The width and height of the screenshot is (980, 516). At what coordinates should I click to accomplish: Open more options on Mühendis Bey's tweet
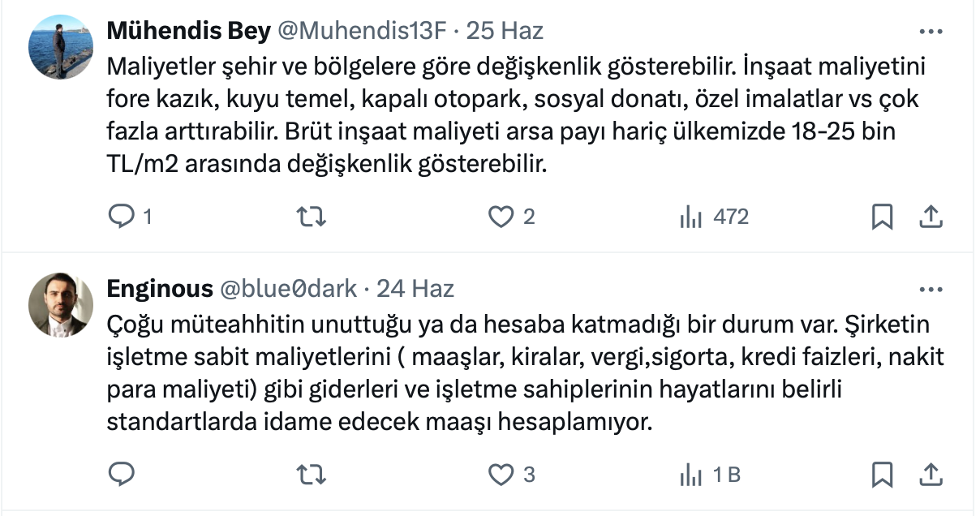pos(930,32)
